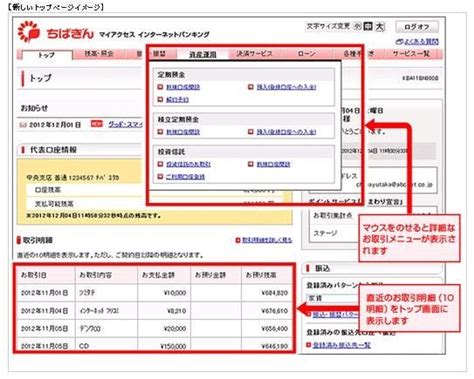Click bullet icon of bottom 投資信託 link

tap(160, 177)
